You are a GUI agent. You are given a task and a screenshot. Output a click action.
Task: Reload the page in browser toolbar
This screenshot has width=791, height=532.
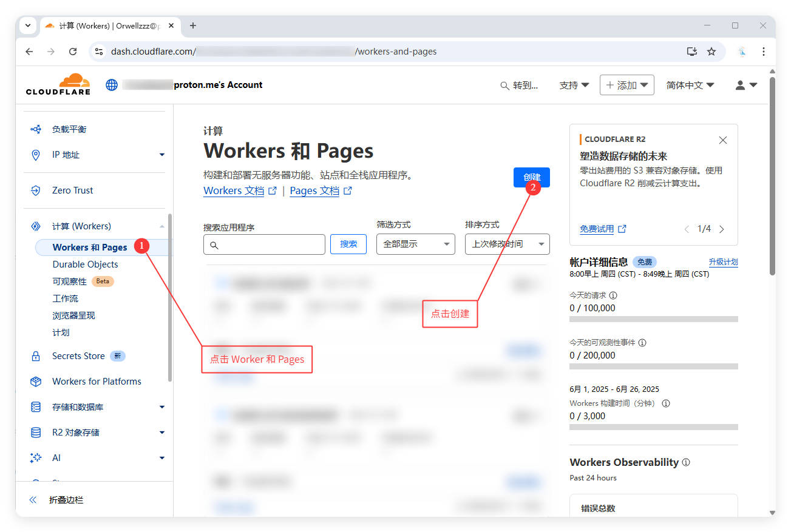[x=73, y=52]
